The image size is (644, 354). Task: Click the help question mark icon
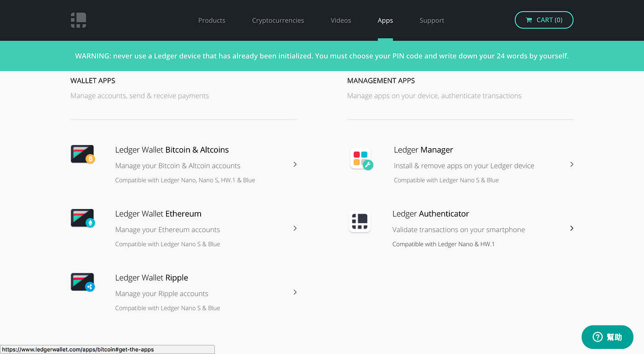(598, 337)
